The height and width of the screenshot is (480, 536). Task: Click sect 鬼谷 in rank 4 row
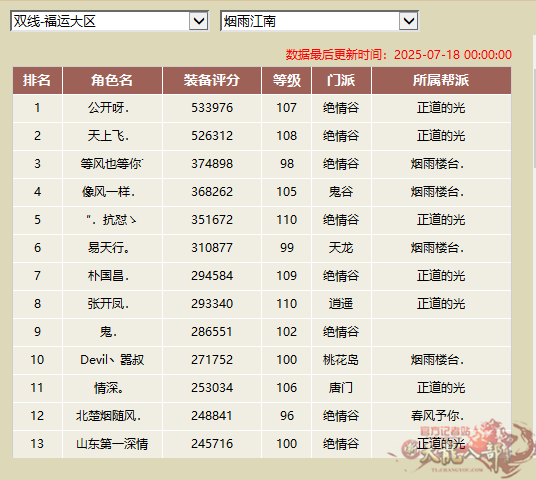pyautogui.click(x=341, y=192)
